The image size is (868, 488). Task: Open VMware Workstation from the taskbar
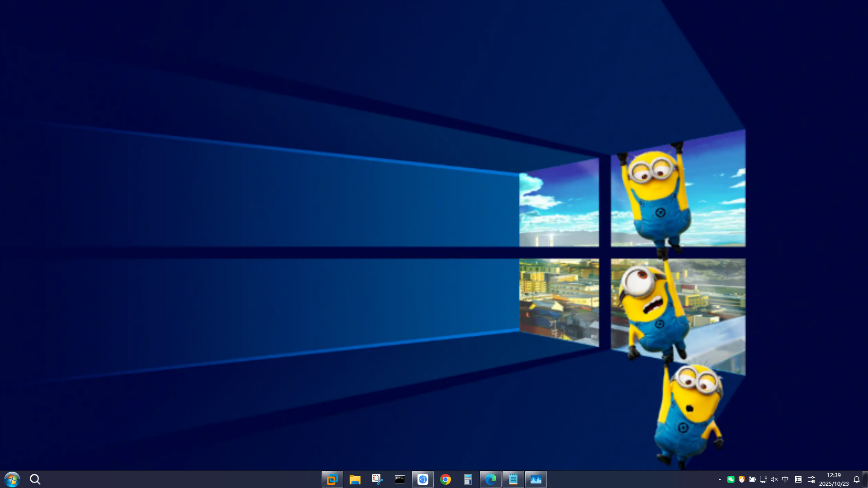click(x=332, y=479)
